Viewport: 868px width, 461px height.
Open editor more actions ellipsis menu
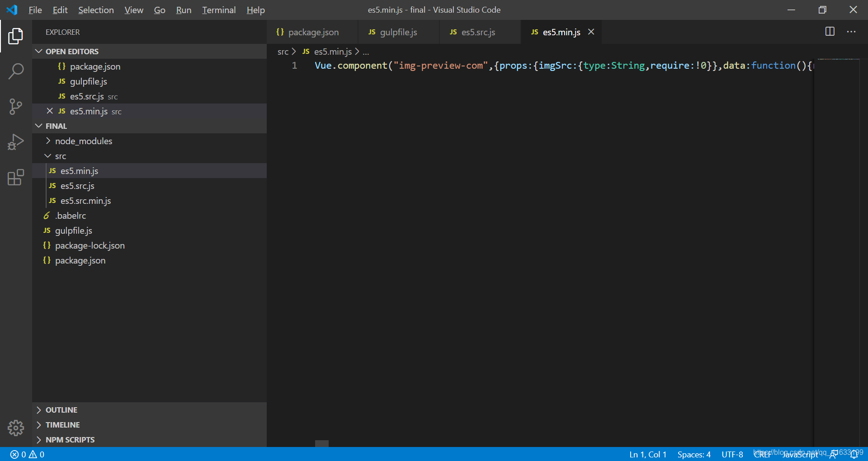(x=852, y=32)
